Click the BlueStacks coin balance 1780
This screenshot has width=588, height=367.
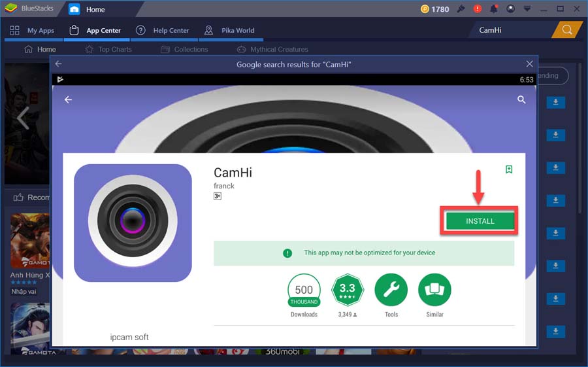(x=435, y=9)
